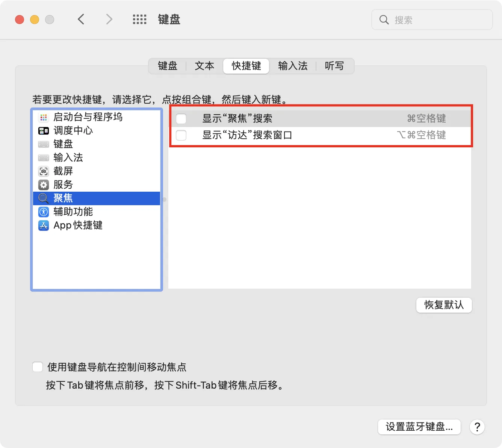
Task: Select the App Store icon for App快捷键
Action: [x=44, y=226]
